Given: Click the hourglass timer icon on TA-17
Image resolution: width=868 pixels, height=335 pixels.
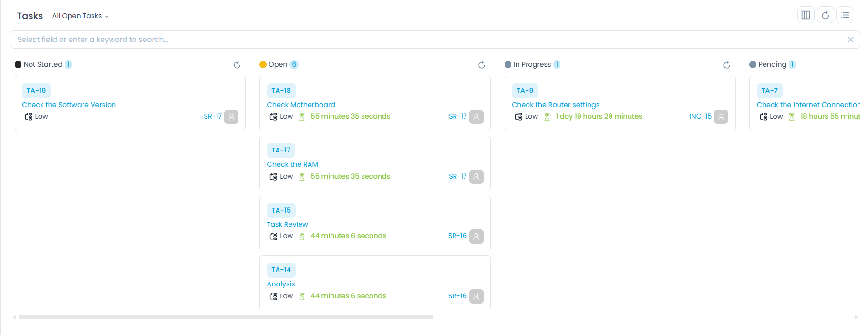Looking at the screenshot, I should click(302, 176).
